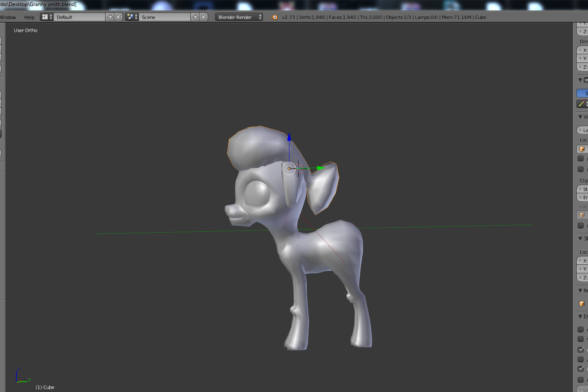Delete the current scene with X button
The image size is (588, 392).
tap(204, 17)
